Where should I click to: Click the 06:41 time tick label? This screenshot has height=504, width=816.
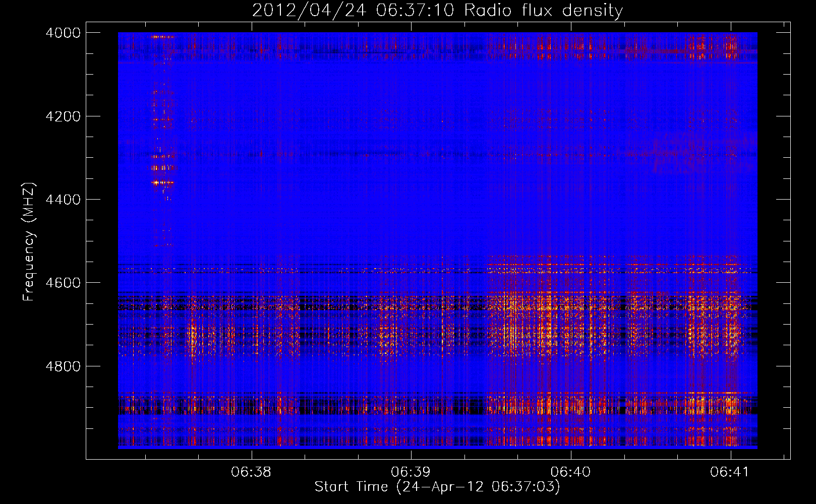730,472
